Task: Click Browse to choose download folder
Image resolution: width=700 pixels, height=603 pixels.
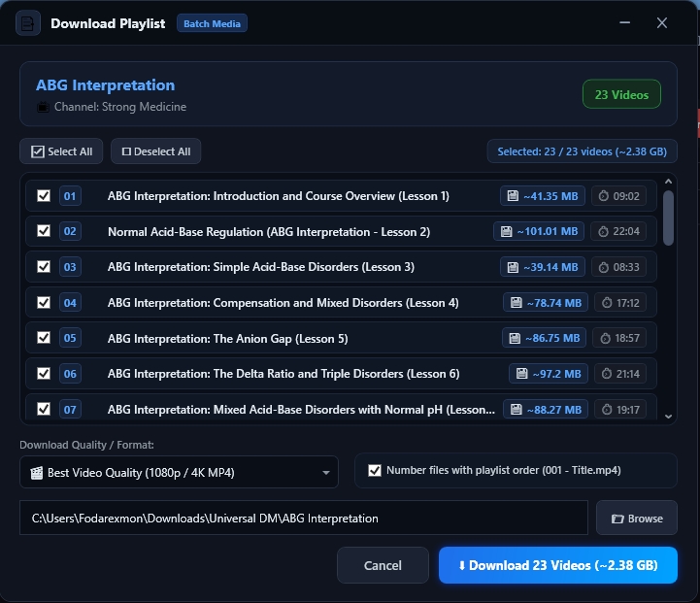Action: click(637, 518)
